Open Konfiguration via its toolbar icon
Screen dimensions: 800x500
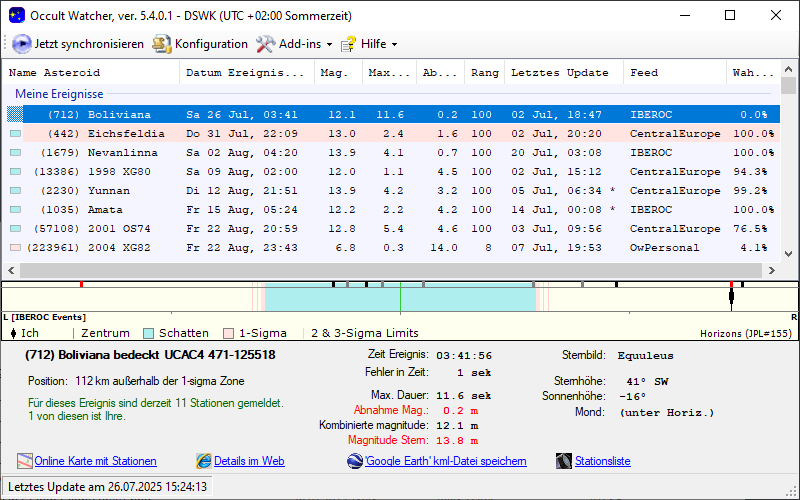pos(162,44)
